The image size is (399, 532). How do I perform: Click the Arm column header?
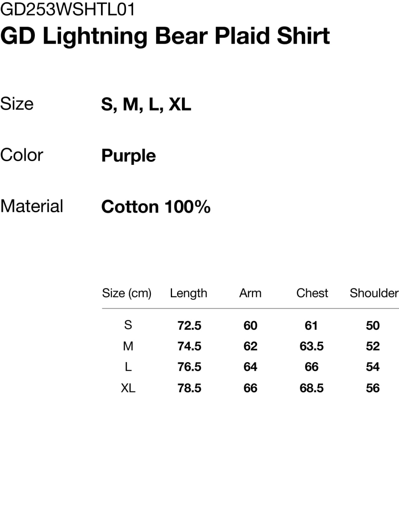click(x=250, y=293)
